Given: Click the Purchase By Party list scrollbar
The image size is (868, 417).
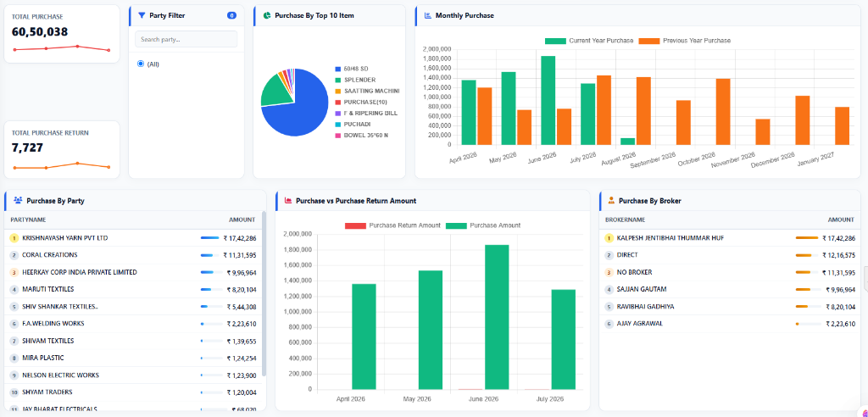Looking at the screenshot, I should [x=264, y=293].
